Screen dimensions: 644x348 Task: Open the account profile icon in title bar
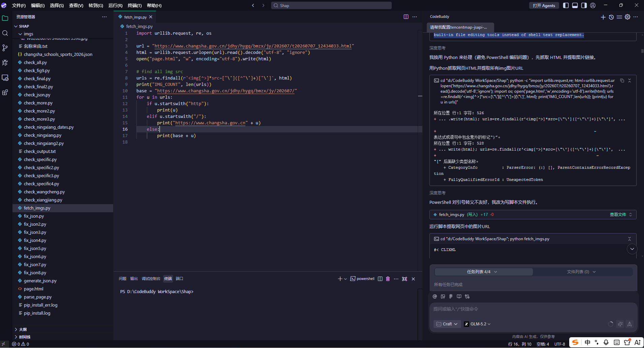[593, 5]
